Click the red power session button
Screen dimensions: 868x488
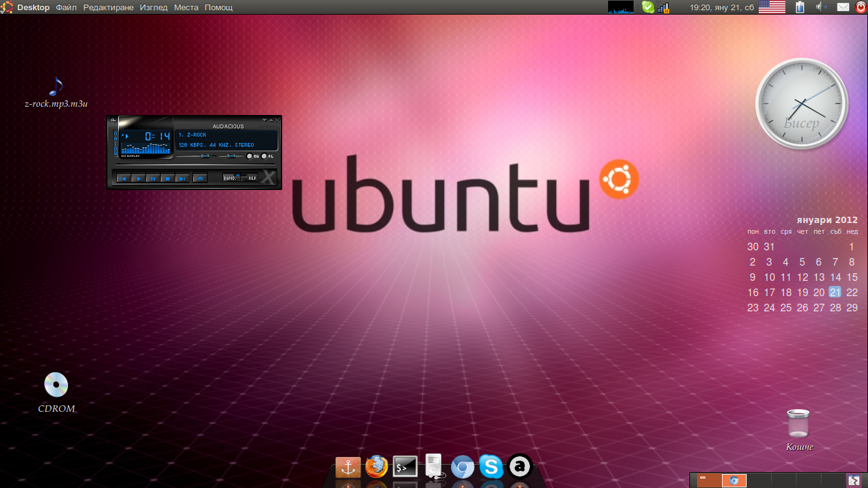(x=860, y=8)
